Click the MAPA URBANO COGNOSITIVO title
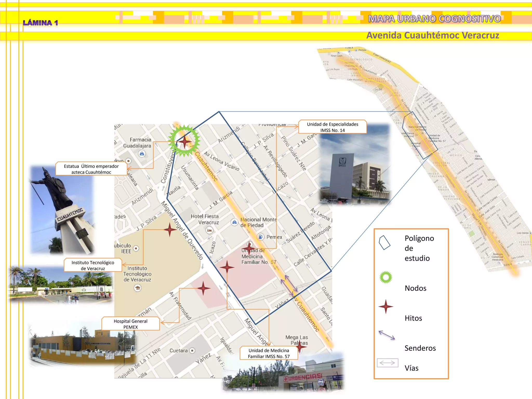The width and height of the screenshot is (532, 399). click(434, 19)
